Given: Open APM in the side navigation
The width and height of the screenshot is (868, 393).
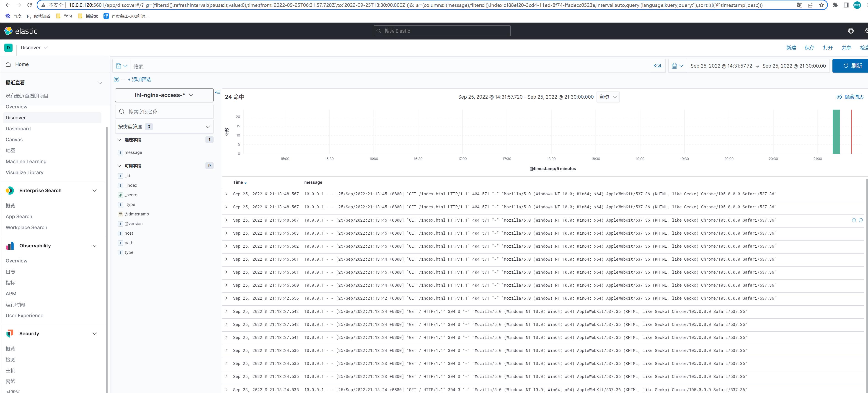Looking at the screenshot, I should click(x=11, y=294).
